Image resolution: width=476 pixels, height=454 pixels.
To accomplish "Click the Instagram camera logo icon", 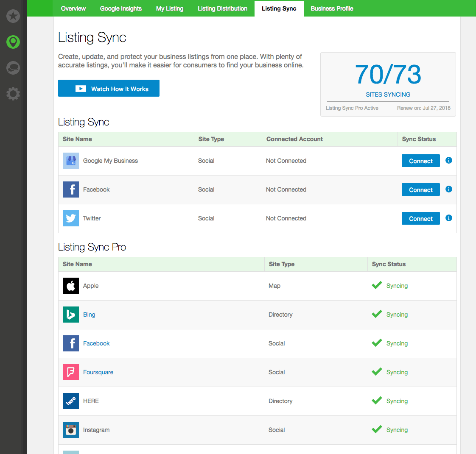I will click(x=71, y=430).
